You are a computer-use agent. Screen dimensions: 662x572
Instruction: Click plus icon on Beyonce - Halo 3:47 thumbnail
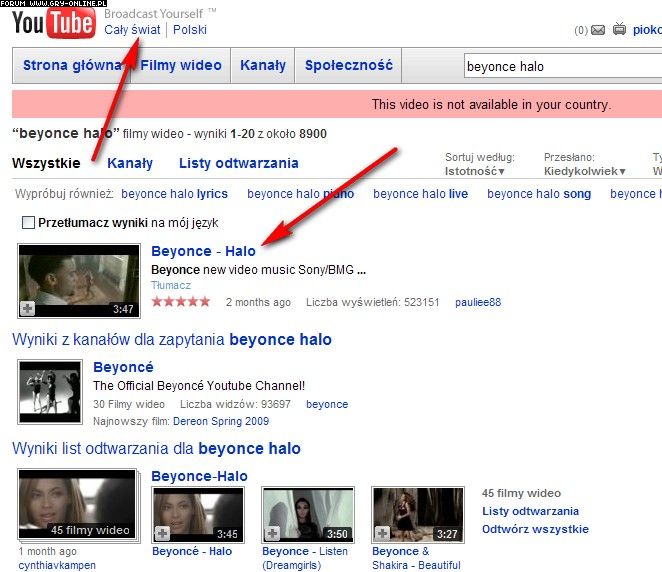point(28,308)
